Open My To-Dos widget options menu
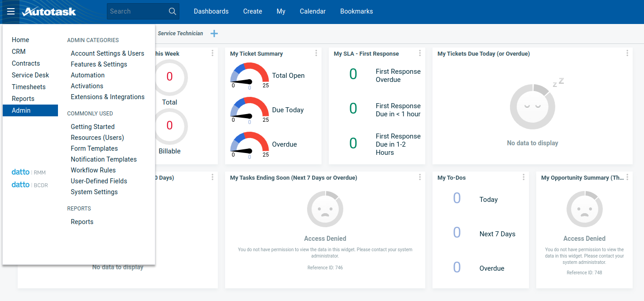 pyautogui.click(x=524, y=177)
